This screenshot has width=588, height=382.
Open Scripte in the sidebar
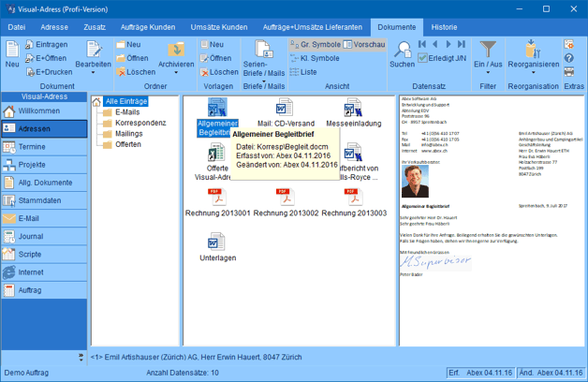pos(44,254)
